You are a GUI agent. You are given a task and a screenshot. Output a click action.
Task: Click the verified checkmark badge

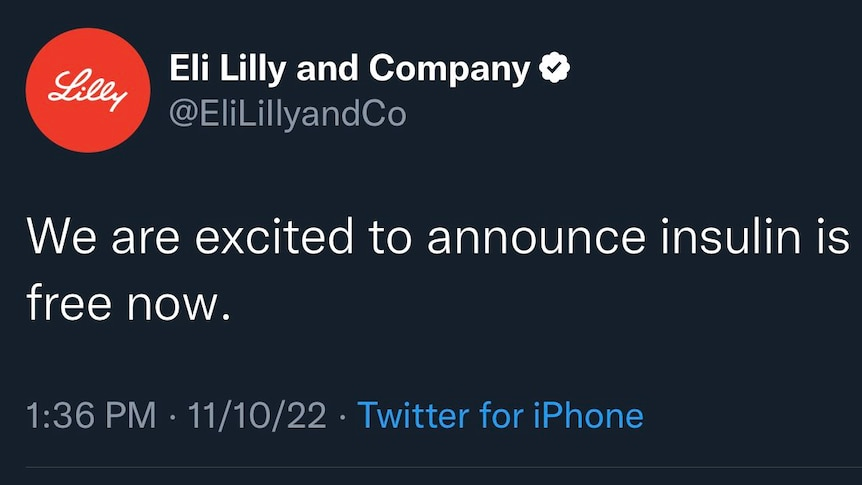(x=556, y=68)
